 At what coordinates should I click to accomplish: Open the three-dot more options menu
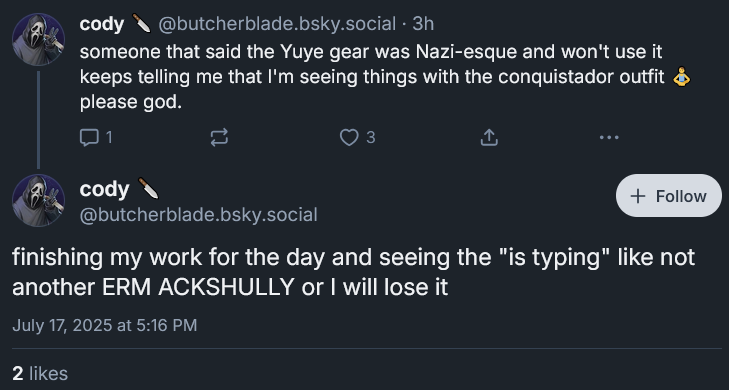609,138
